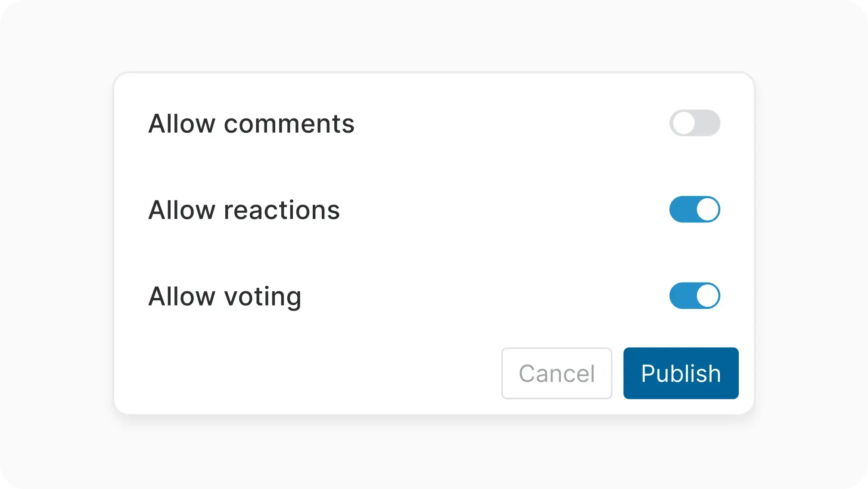Click the Allow reactions label text
Image resolution: width=868 pixels, height=489 pixels.
click(244, 210)
